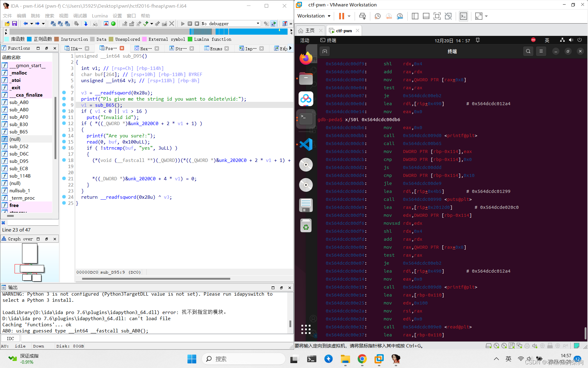This screenshot has width=588, height=368.
Task: Expand the stretch display options arrow
Action: (486, 16)
